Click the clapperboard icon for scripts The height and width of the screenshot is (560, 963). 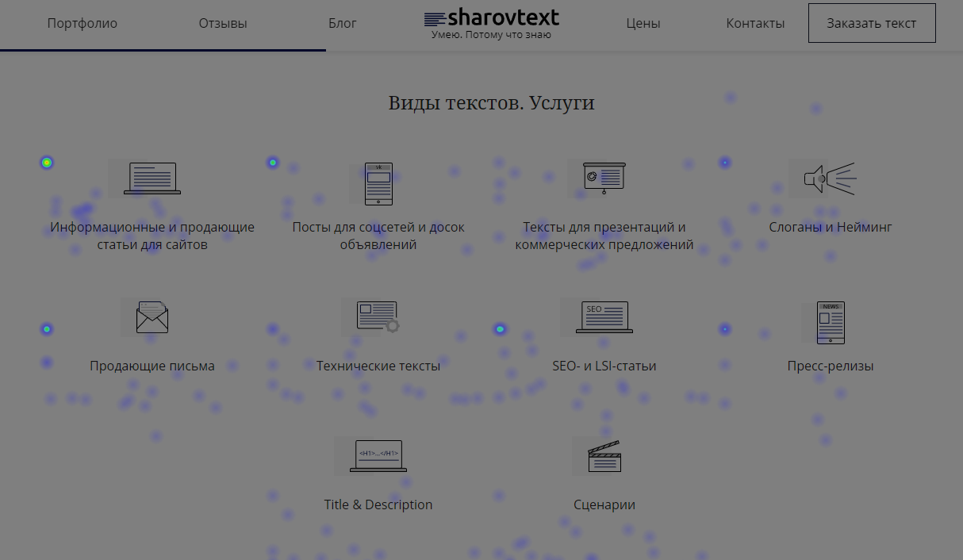point(604,456)
